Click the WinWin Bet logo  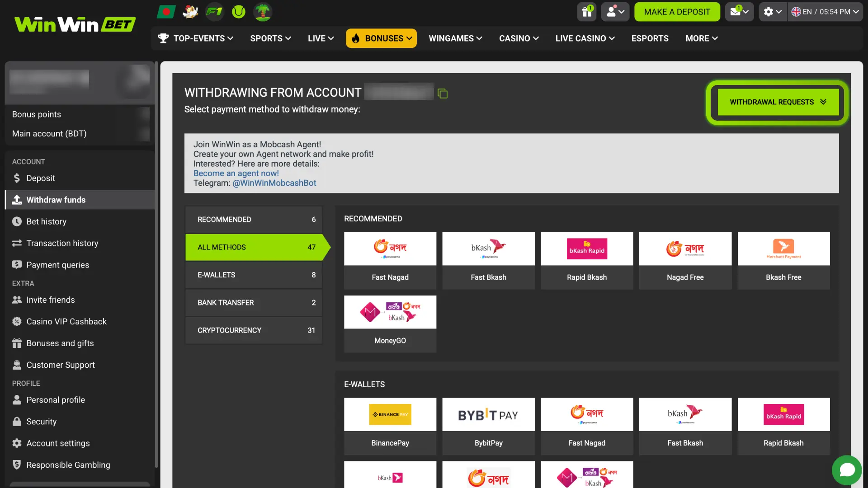coord(75,24)
